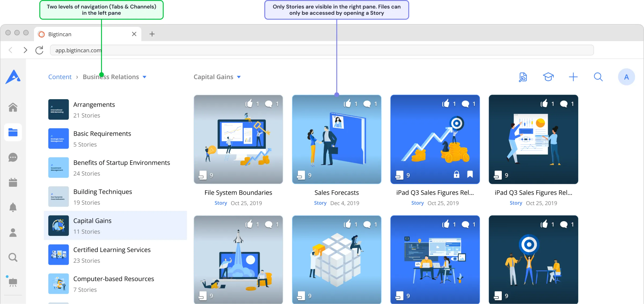The height and width of the screenshot is (304, 644).
Task: Select the Building Techniques channel
Action: pyautogui.click(x=115, y=197)
